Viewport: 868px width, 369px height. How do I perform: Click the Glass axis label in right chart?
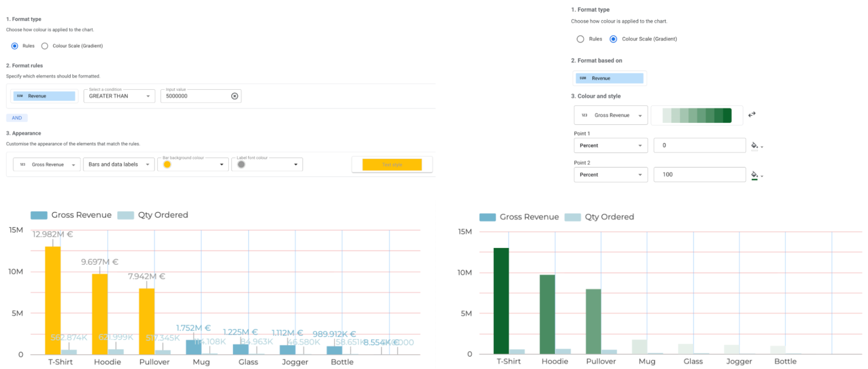(693, 361)
